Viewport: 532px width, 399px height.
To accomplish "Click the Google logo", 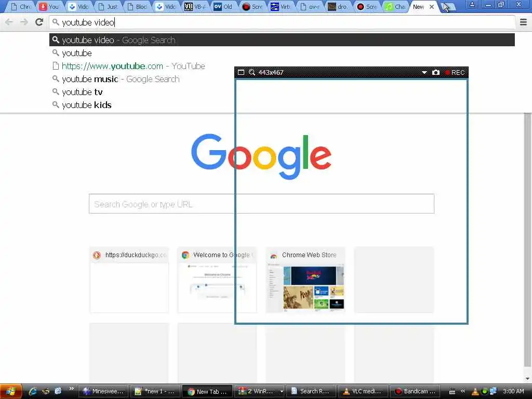I will pos(261,156).
